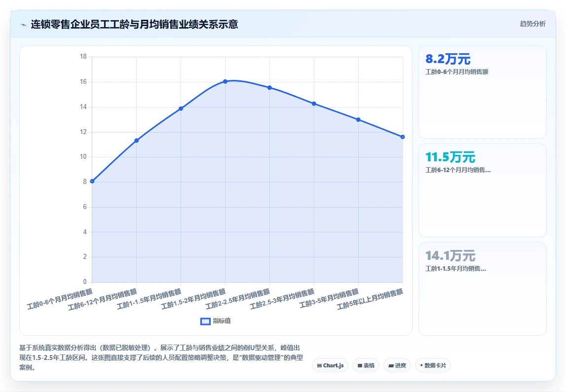566x392 pixels.
Task: Click the y-axis value 16
Action: click(83, 82)
